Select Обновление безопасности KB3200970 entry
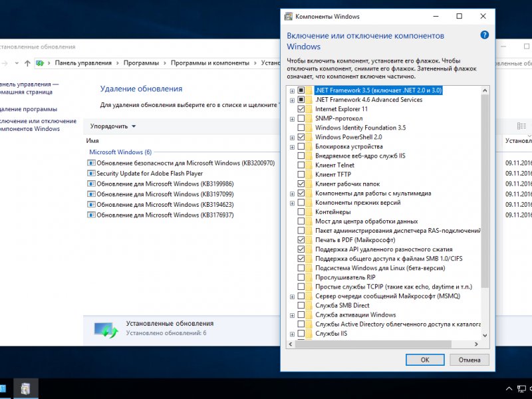Viewport: 532px width, 399px height. (x=186, y=163)
